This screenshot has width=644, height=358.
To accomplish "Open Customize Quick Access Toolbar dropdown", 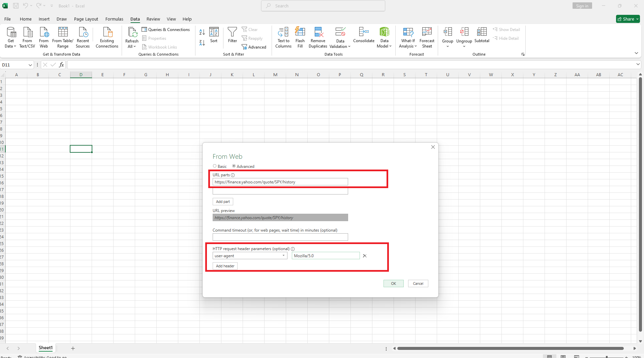I will coord(52,6).
